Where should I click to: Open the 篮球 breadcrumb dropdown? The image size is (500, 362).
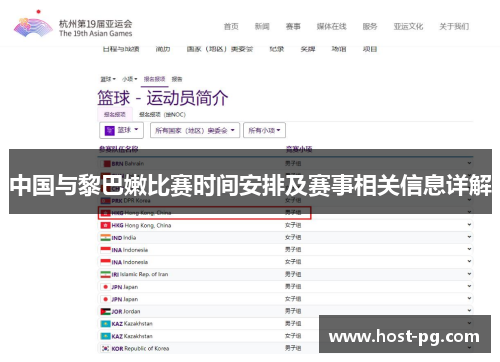108,79
